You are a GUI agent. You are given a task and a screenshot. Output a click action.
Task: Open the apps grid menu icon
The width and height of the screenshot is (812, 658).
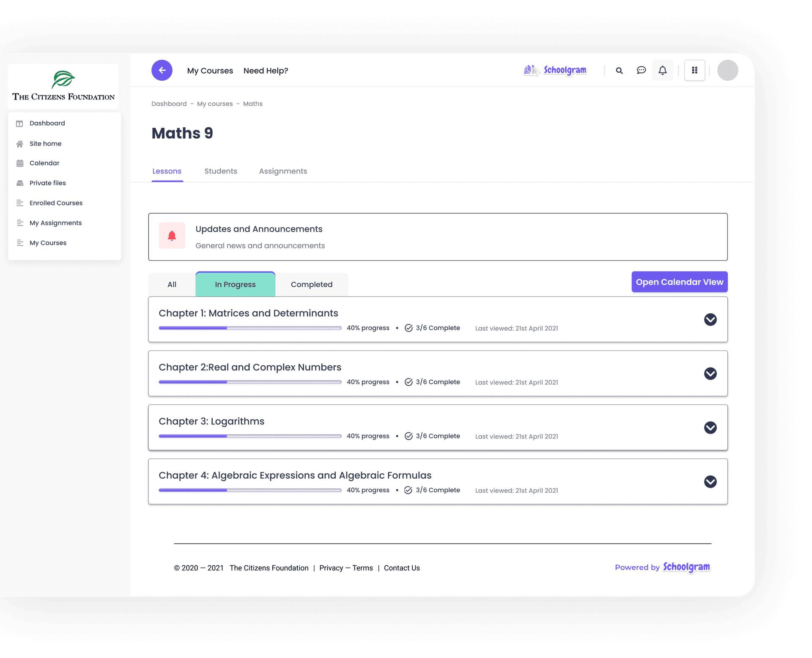(694, 70)
